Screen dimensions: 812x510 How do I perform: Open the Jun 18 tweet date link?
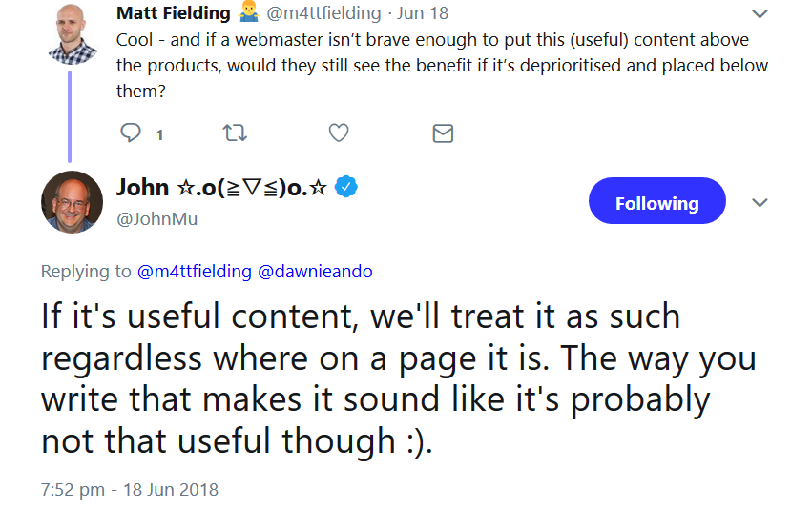click(x=423, y=14)
